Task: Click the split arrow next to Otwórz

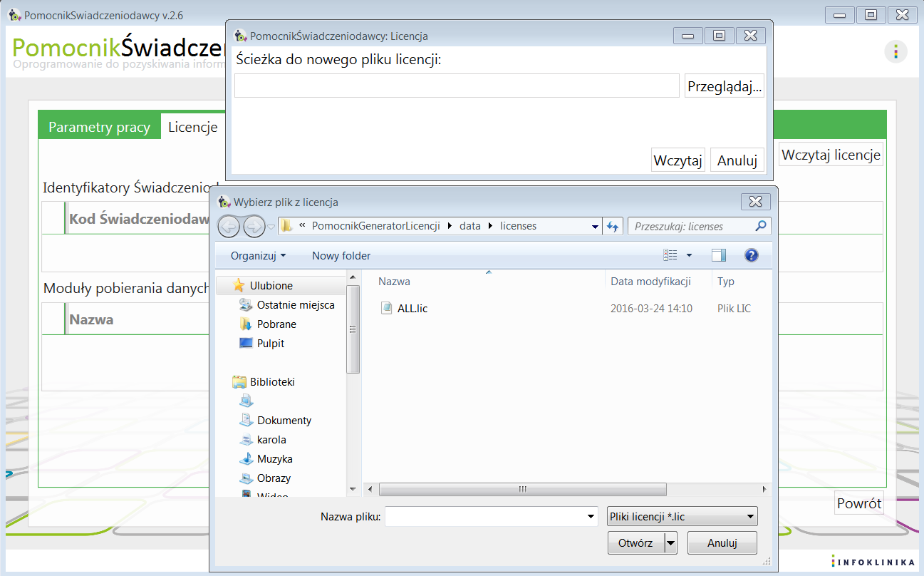Action: pyautogui.click(x=670, y=542)
